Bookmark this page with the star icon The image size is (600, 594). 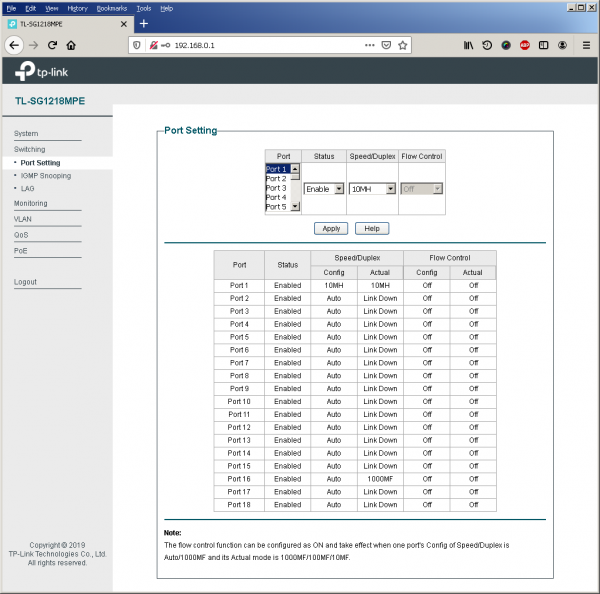403,45
